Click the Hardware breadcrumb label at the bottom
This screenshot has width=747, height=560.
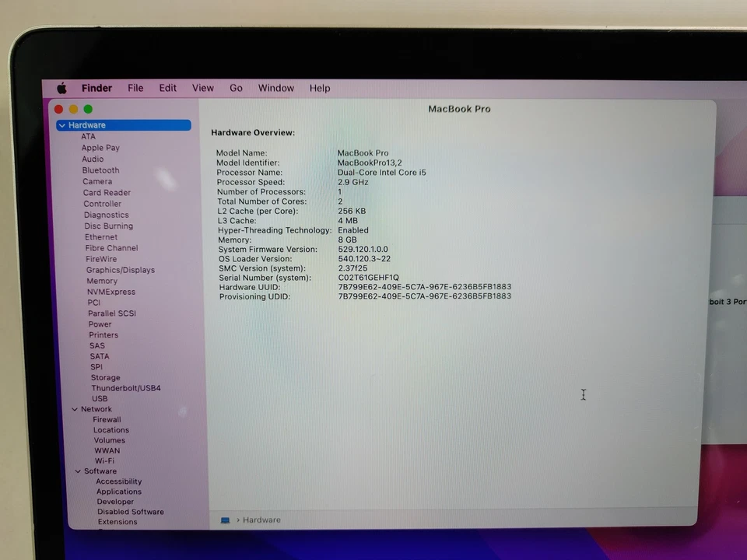click(x=261, y=520)
